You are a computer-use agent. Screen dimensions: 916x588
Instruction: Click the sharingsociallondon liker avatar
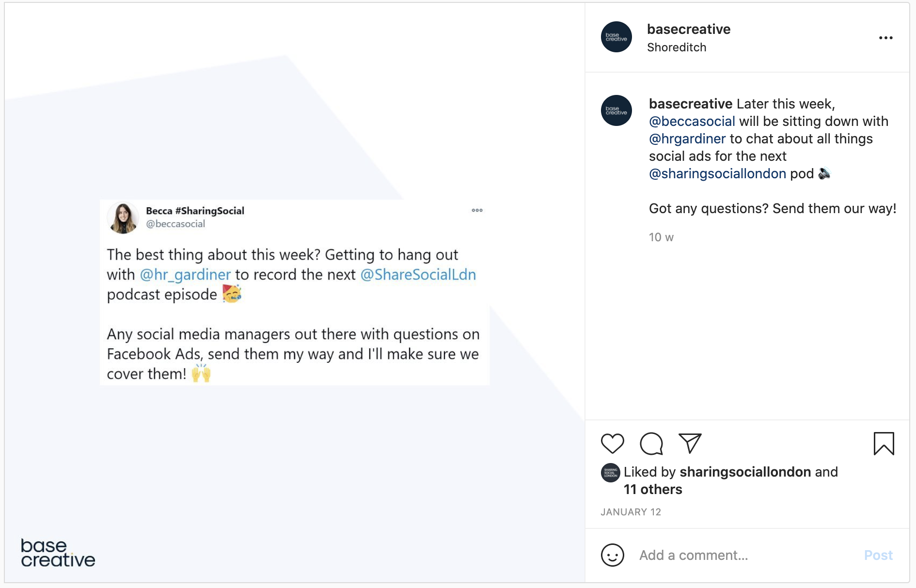pos(612,472)
